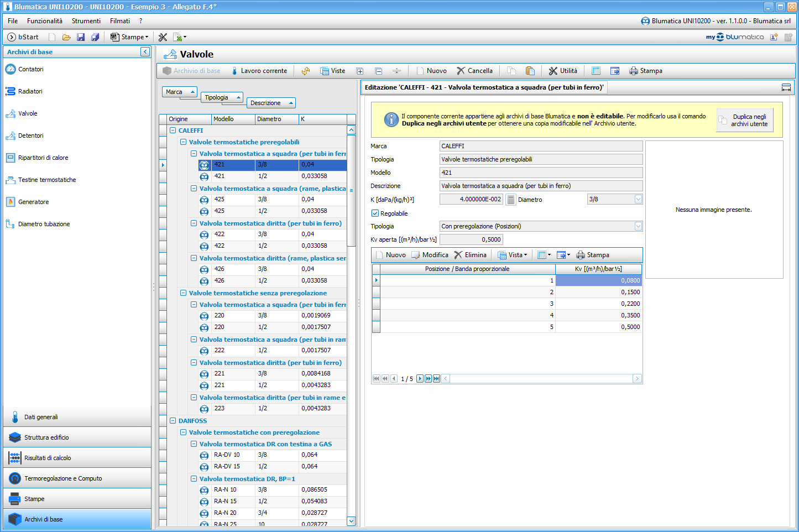Screen dimensions: 799x532
Task: Click the grid table icon next to Utilità
Action: tap(596, 71)
